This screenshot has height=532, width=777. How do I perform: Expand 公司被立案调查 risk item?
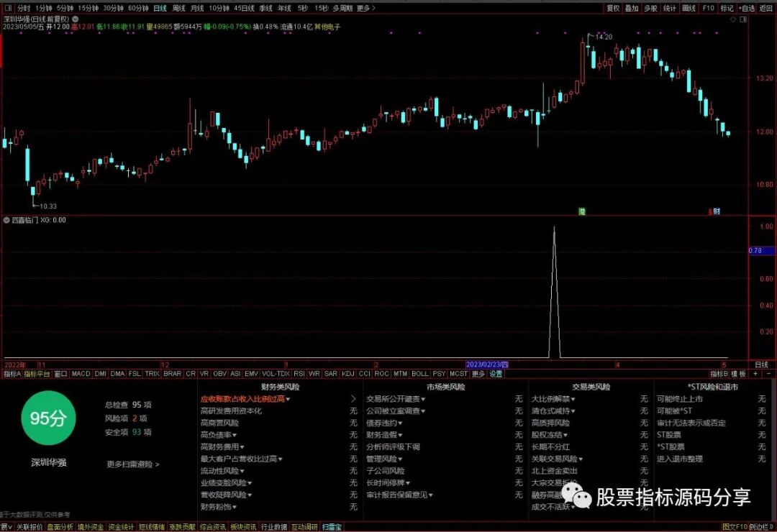click(x=396, y=411)
